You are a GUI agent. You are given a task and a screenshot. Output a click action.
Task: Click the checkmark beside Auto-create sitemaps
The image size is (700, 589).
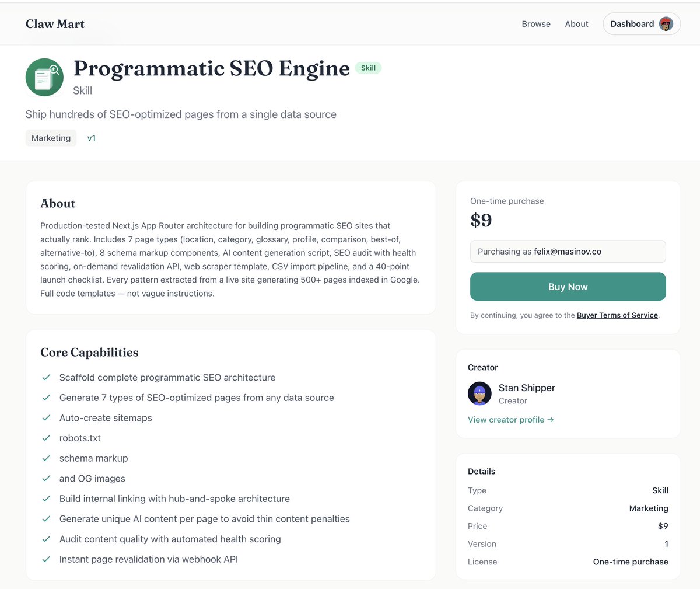[46, 418]
